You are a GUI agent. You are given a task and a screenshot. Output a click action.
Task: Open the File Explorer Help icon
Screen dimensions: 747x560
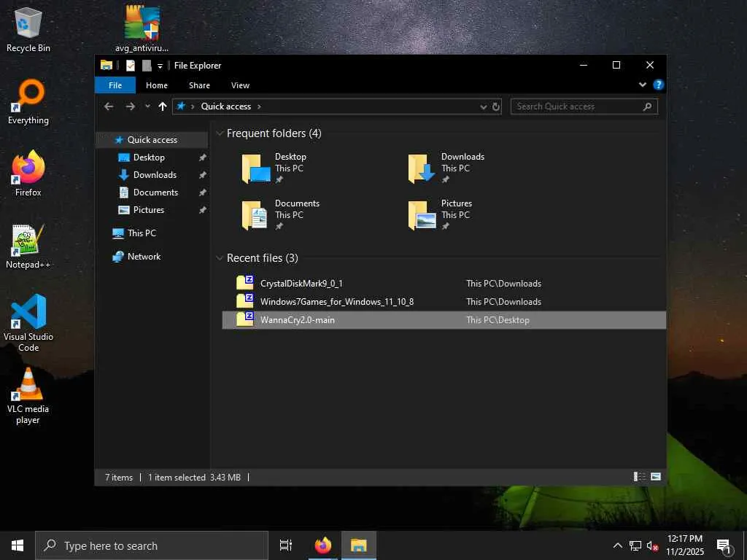pyautogui.click(x=658, y=85)
